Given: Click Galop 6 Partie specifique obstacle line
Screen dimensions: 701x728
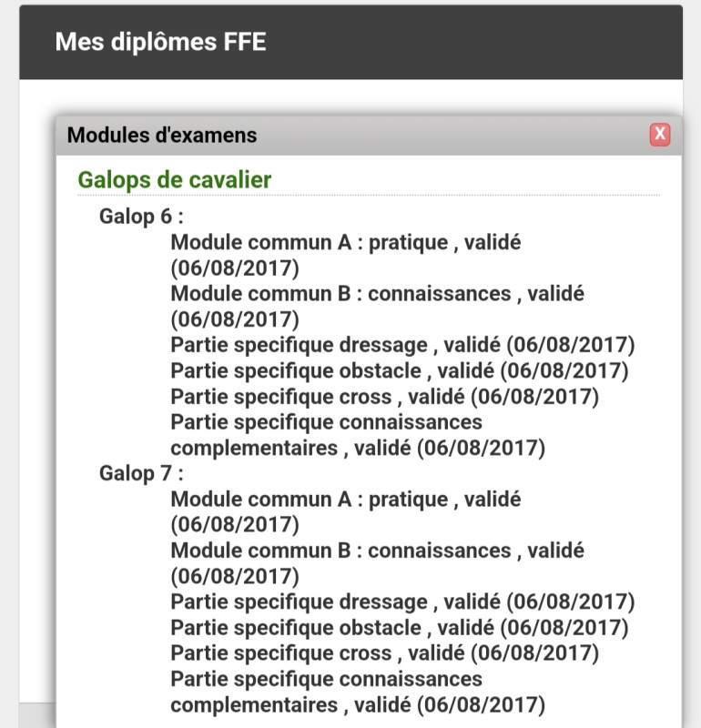Looking at the screenshot, I should (x=400, y=371).
